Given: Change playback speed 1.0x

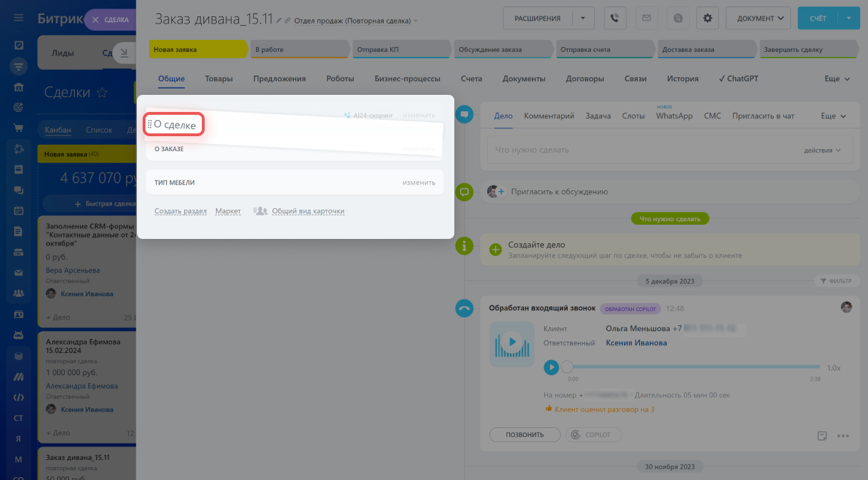Looking at the screenshot, I should (x=834, y=368).
